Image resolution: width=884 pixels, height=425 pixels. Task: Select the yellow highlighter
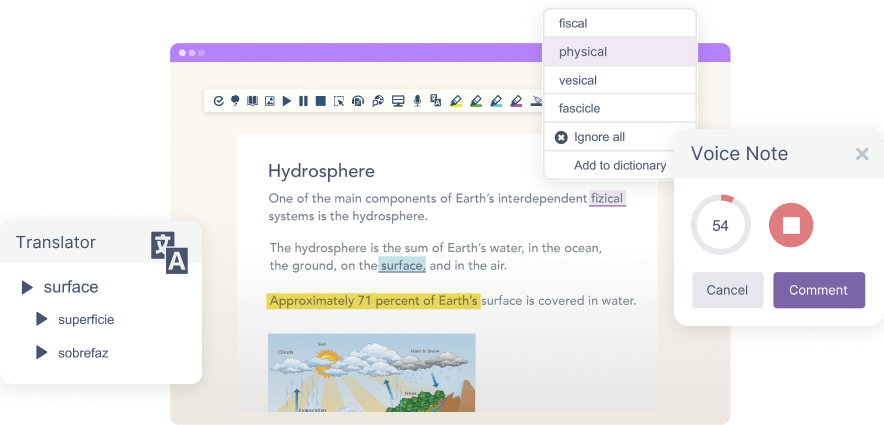tap(455, 101)
